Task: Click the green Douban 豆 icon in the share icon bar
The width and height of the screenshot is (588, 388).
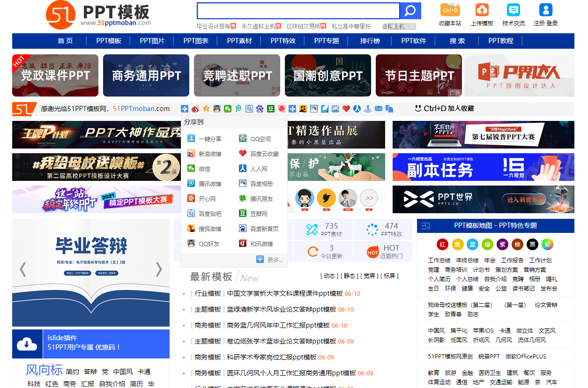Action: point(271,109)
